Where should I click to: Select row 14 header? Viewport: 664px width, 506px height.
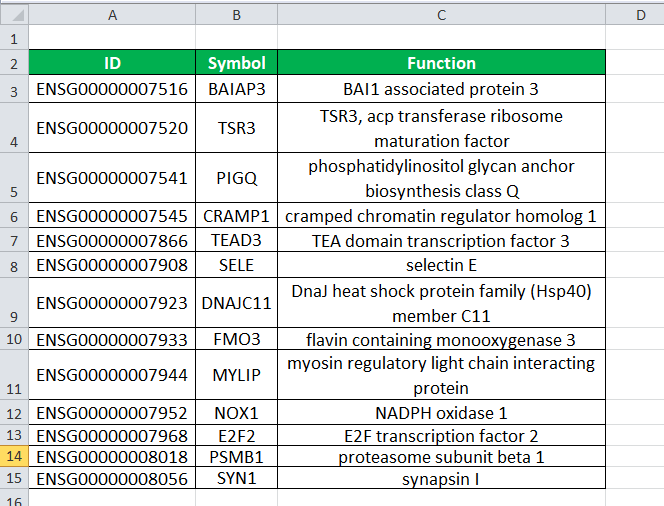pyautogui.click(x=14, y=457)
